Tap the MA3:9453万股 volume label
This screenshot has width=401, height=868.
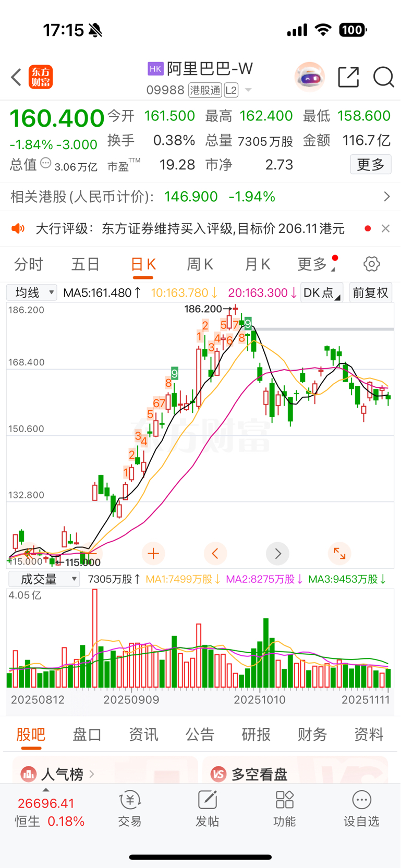point(347,579)
